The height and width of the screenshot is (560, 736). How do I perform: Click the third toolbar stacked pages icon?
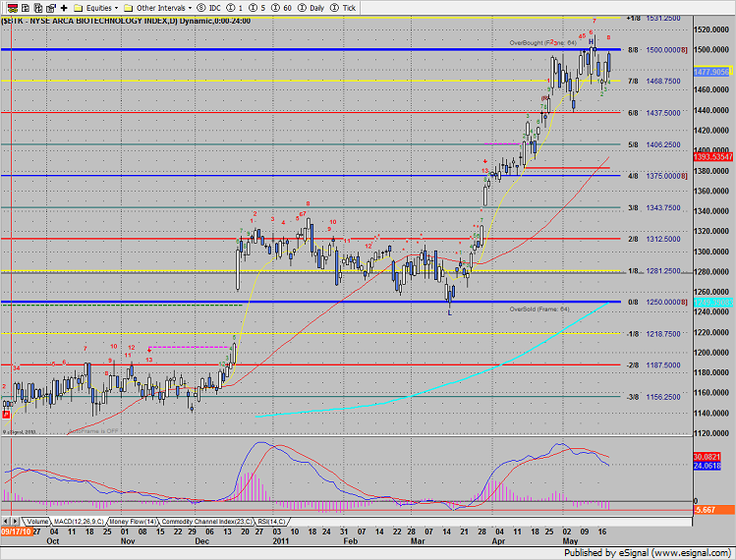pos(38,8)
